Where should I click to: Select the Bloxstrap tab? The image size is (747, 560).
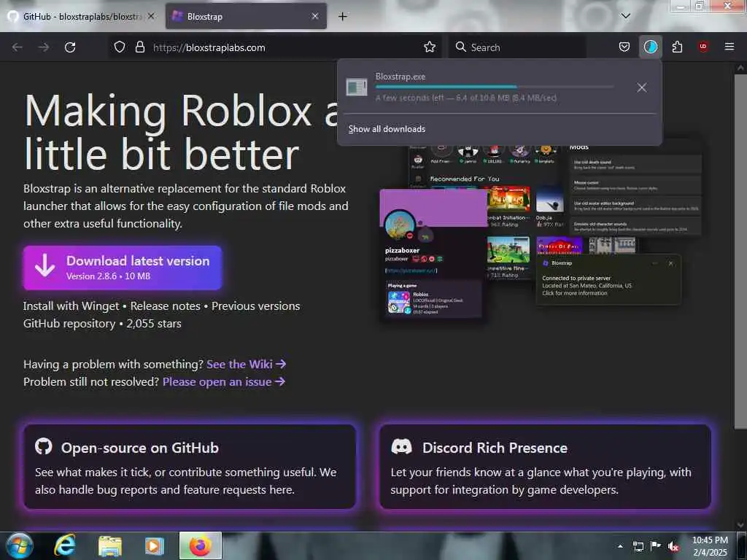pos(246,16)
